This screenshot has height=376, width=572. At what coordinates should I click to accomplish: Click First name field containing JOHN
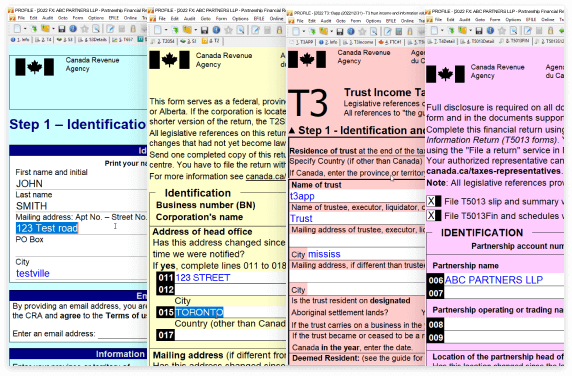[x=81, y=183]
